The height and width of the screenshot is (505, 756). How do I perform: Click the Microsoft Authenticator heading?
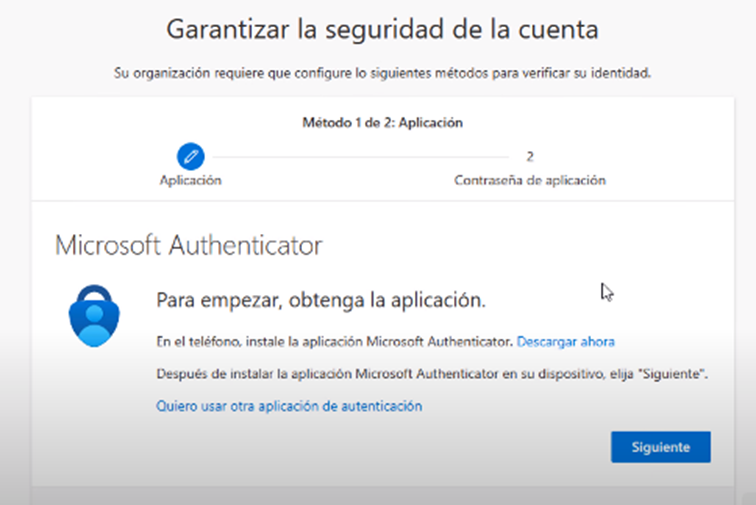tap(189, 245)
